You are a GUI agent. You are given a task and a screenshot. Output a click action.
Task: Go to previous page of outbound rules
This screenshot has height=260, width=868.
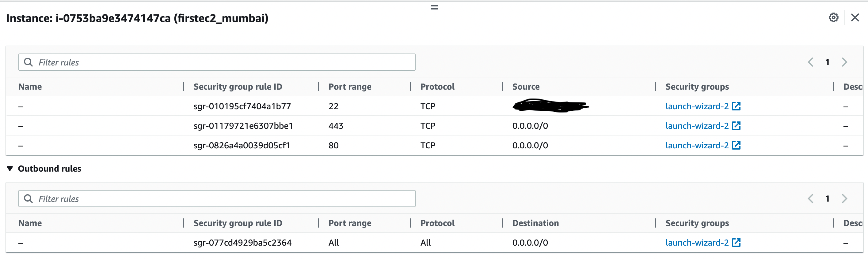(x=811, y=199)
